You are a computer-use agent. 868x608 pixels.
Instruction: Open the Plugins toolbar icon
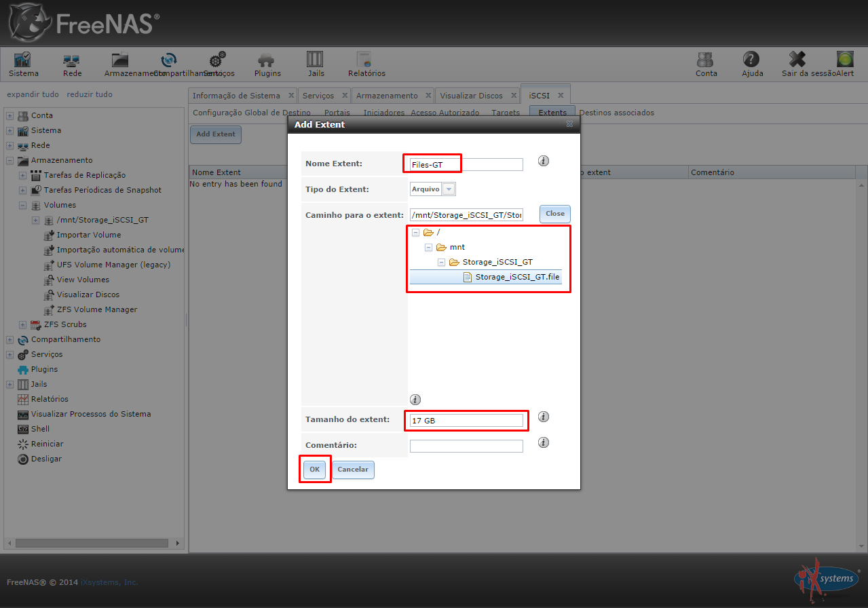pyautogui.click(x=267, y=60)
